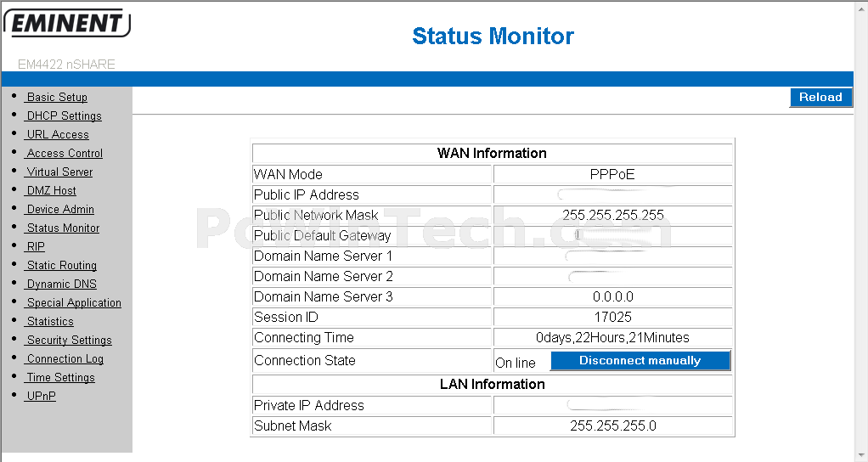868x462 pixels.
Task: Go to Static Routing
Action: 61,266
